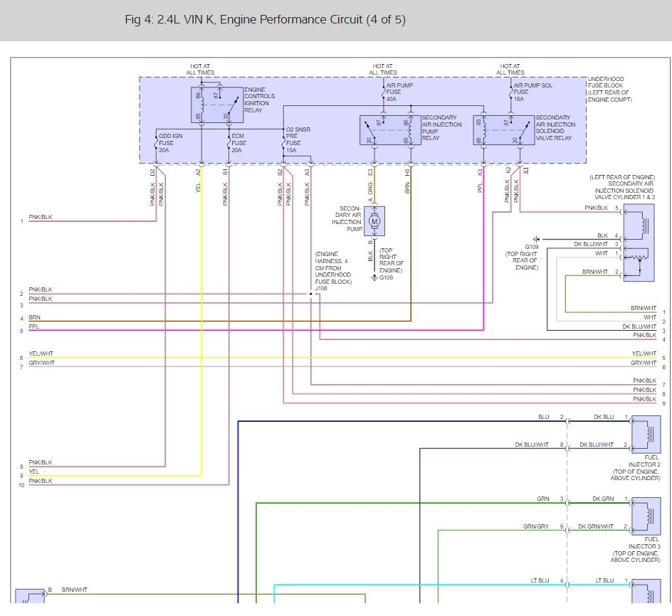Viewport: 672px width, 616px height.
Task: Click the O2 SNSR PRE Fuse 15A
Action: (283, 143)
